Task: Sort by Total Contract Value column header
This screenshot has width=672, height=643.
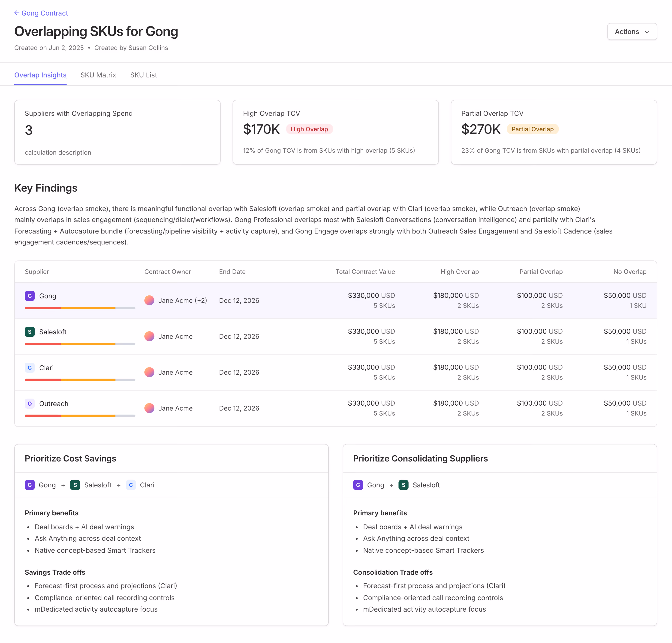Action: (365, 272)
